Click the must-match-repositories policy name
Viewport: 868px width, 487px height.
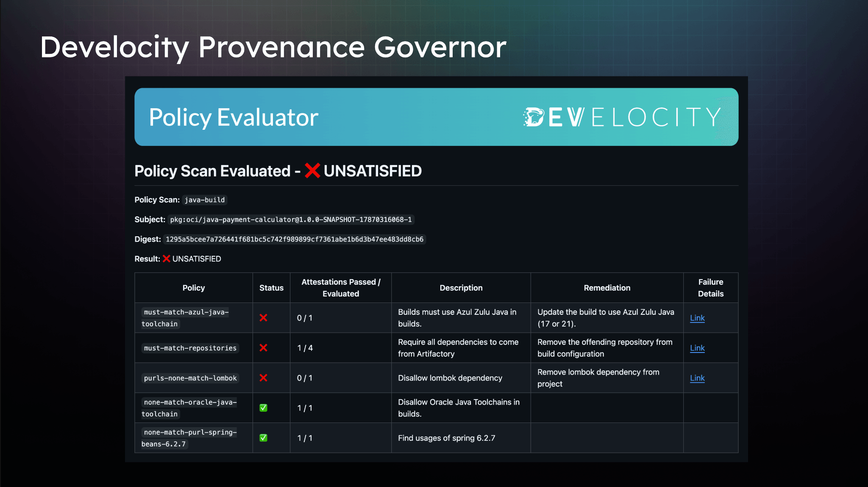coord(190,348)
